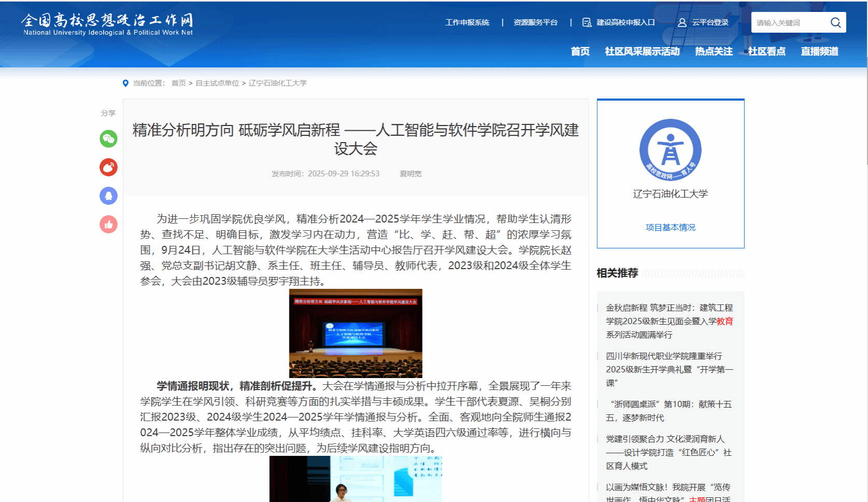Click the QQ share bell icon
This screenshot has height=502, width=868.
(x=108, y=196)
